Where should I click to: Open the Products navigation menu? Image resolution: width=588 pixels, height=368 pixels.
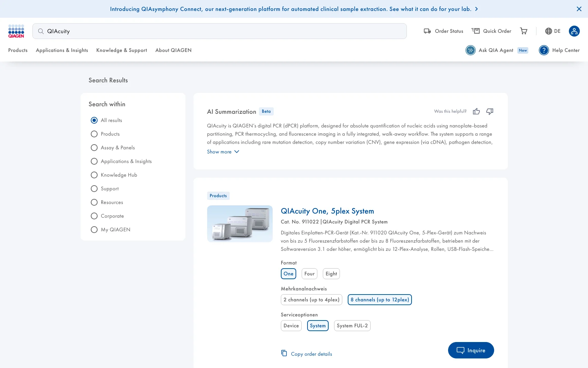point(18,50)
